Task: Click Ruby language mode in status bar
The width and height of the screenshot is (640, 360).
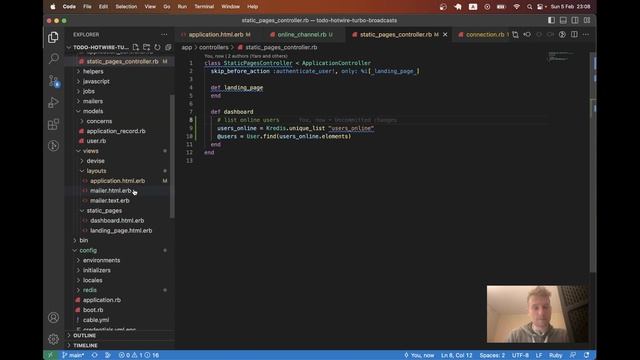Action: pyautogui.click(x=556, y=355)
